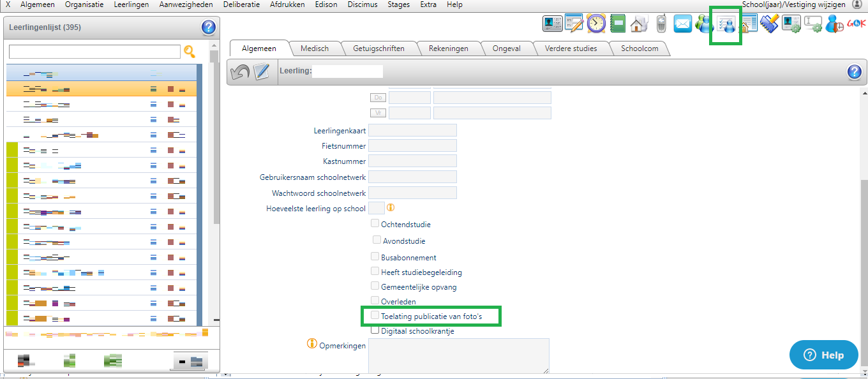This screenshot has width=868, height=379.
Task: Toggle the Avondstudie checkbox
Action: [377, 240]
